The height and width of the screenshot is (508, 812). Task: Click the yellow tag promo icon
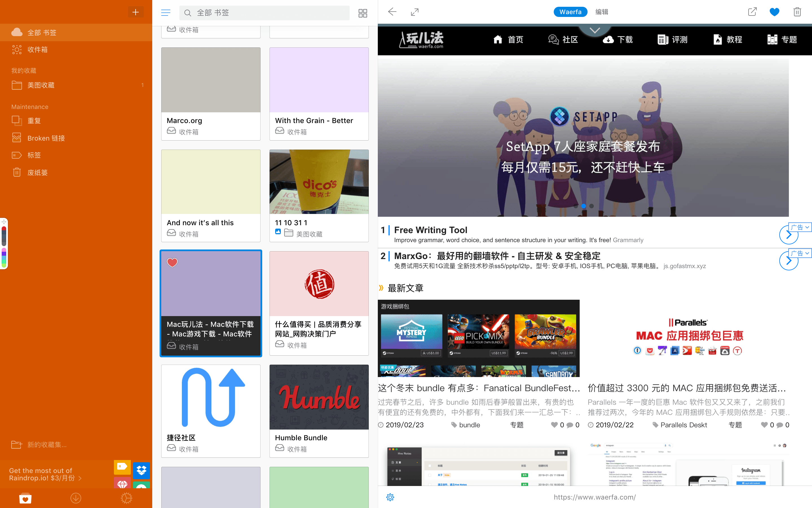coord(122,467)
